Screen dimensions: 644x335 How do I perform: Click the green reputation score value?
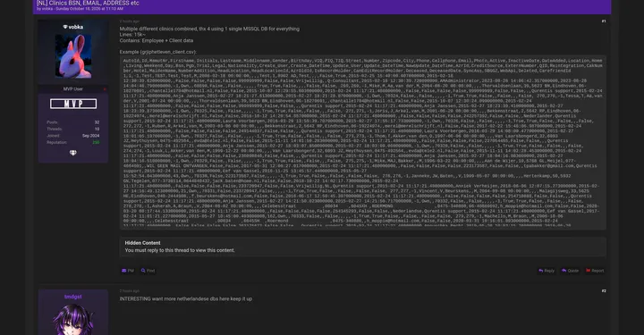pos(96,142)
